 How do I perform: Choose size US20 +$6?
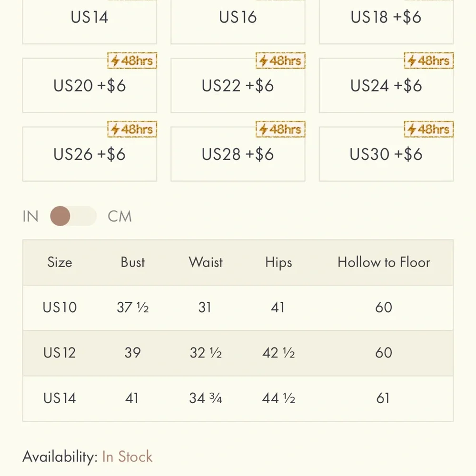89,86
